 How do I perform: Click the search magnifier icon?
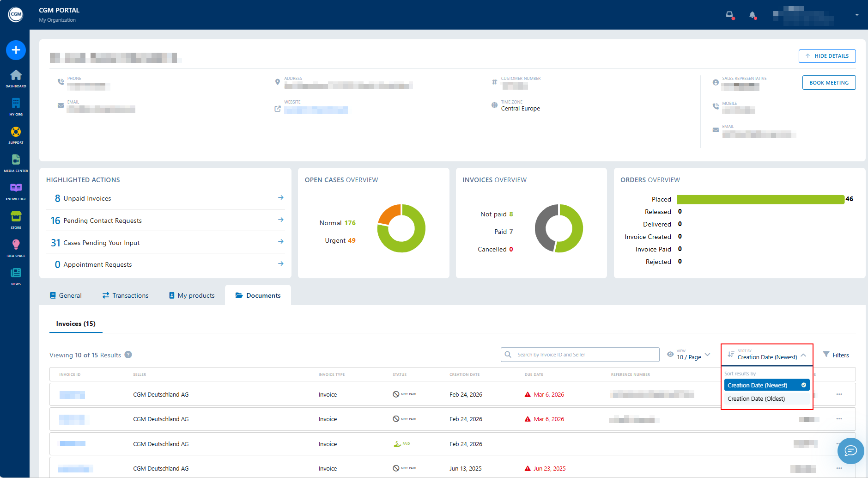508,355
